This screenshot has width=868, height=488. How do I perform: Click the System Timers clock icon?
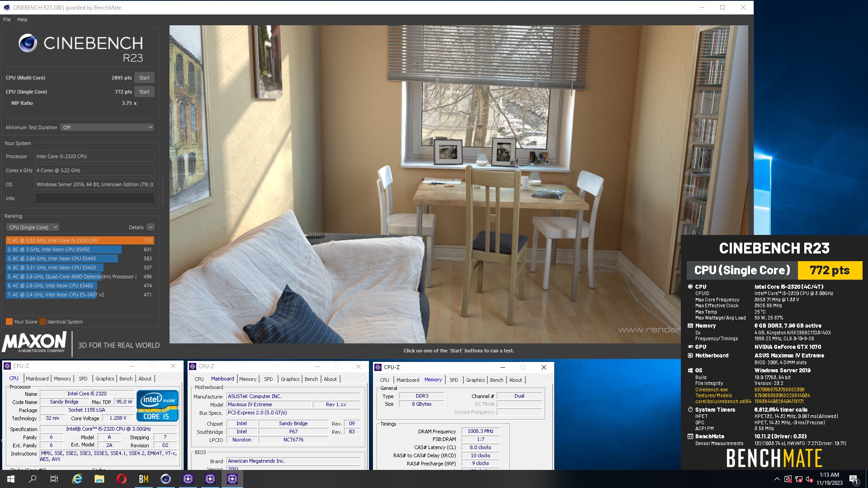click(x=690, y=409)
